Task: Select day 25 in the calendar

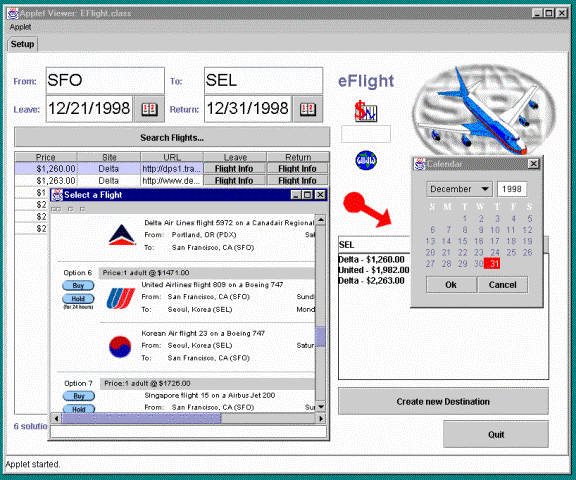Action: tap(511, 252)
